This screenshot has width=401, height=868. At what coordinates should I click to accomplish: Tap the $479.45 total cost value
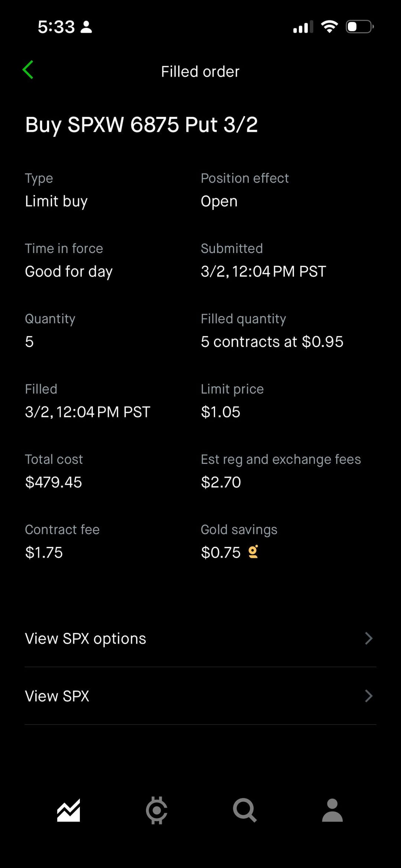coord(53,482)
